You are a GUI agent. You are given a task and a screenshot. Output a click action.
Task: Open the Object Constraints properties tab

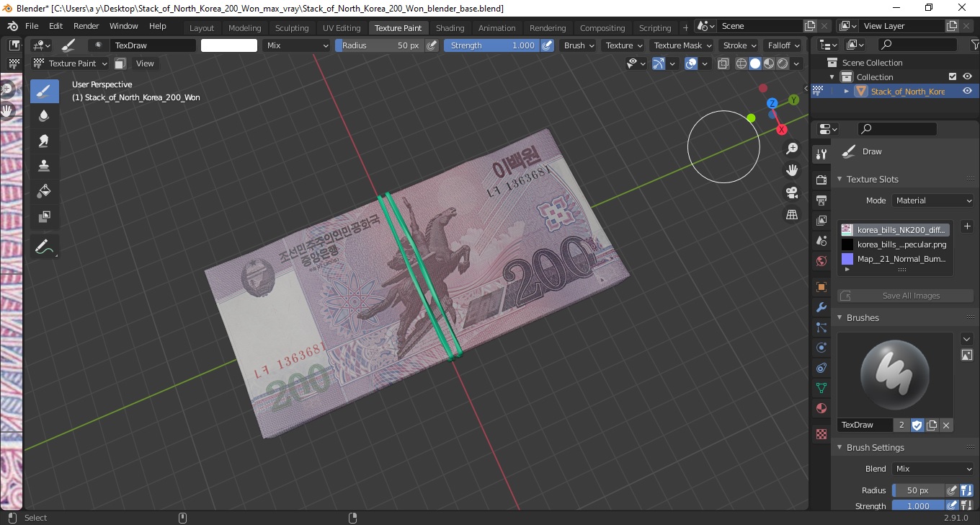(x=821, y=368)
